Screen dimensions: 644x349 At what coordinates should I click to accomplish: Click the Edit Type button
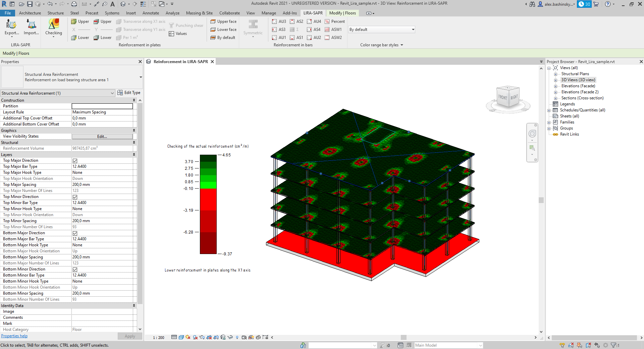[129, 93]
